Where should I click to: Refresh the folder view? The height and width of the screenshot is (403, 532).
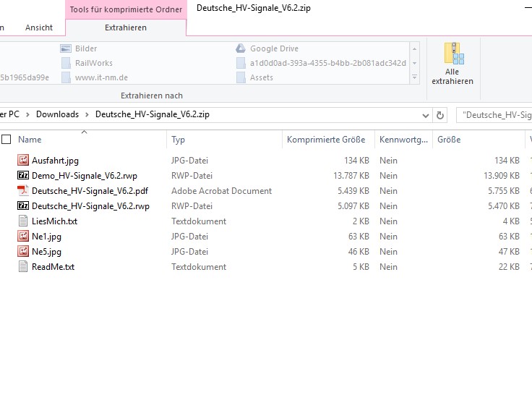pyautogui.click(x=440, y=116)
